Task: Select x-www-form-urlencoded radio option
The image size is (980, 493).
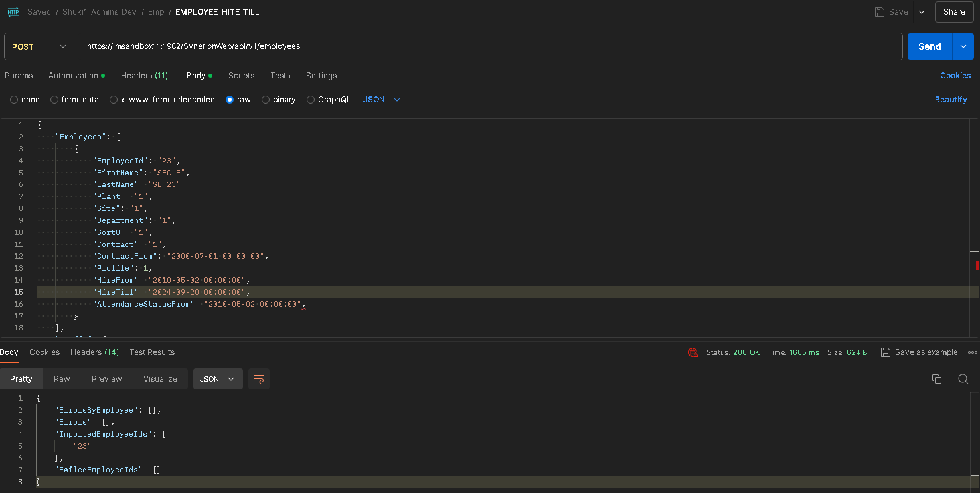Action: 114,100
